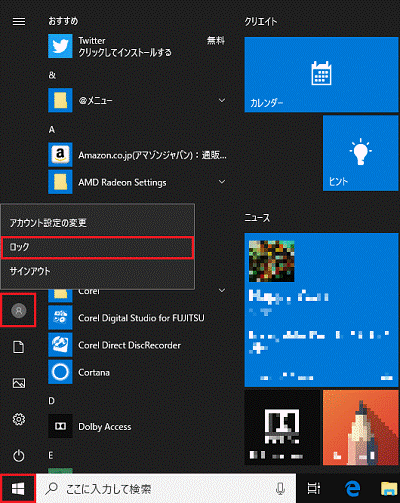This screenshot has width=400, height=503.
Task: Click the Cortana app name
Action: pos(94,372)
